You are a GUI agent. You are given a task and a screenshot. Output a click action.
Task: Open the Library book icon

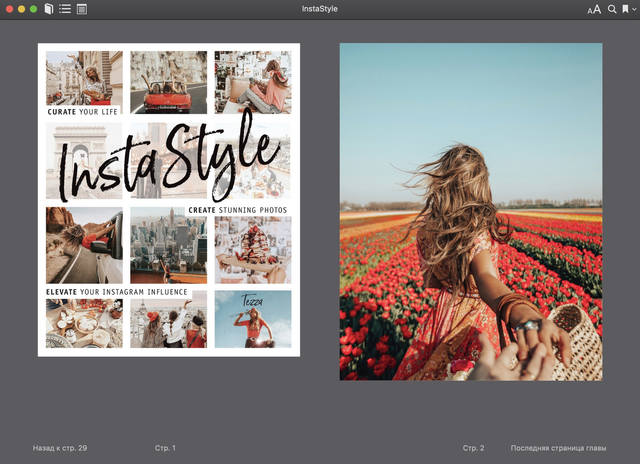[x=49, y=9]
